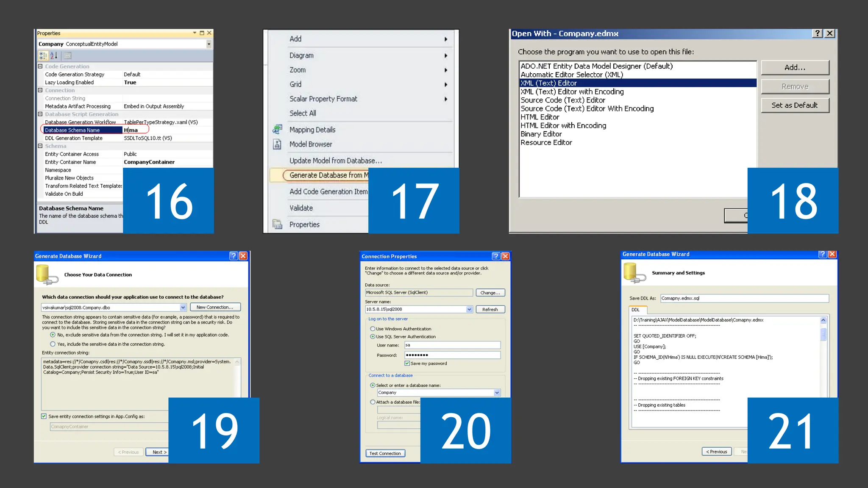Click the Property Pages icon in Properties toolbar
This screenshot has width=868, height=488.
(x=68, y=55)
